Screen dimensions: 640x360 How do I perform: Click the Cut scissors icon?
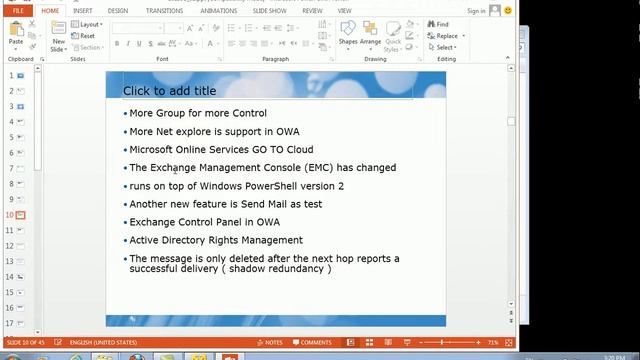click(x=32, y=24)
